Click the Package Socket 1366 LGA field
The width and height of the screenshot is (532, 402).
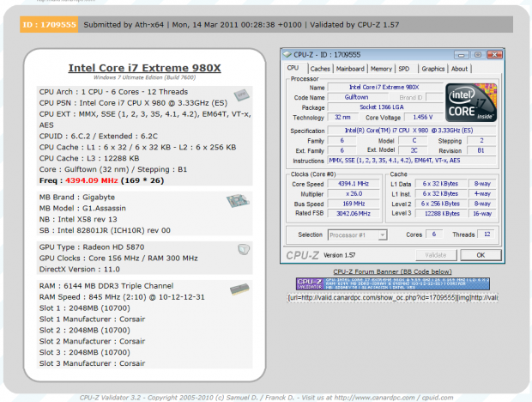click(385, 107)
